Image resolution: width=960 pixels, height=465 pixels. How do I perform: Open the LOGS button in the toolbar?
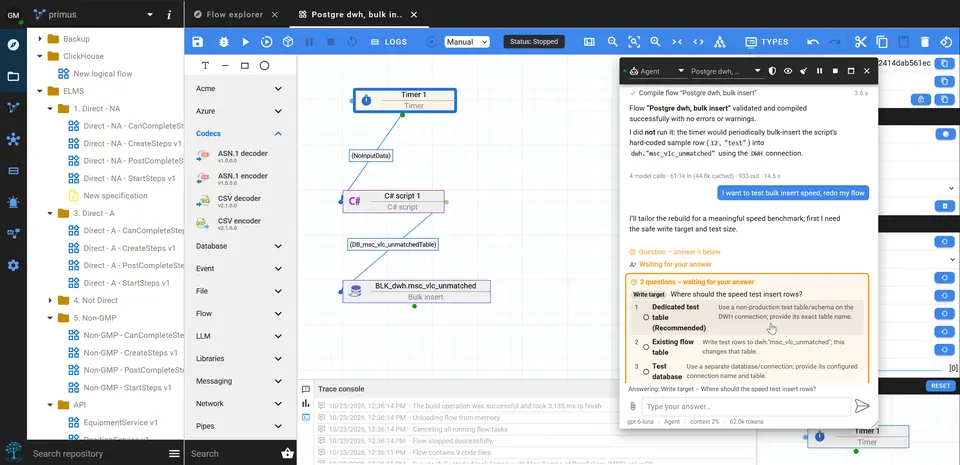[389, 42]
